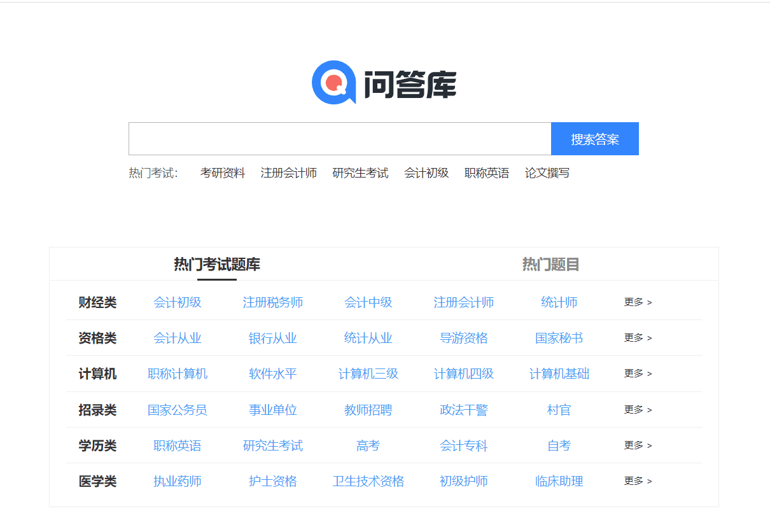Click the 村官 link
Viewport: 770px width, 532px height.
coord(559,410)
